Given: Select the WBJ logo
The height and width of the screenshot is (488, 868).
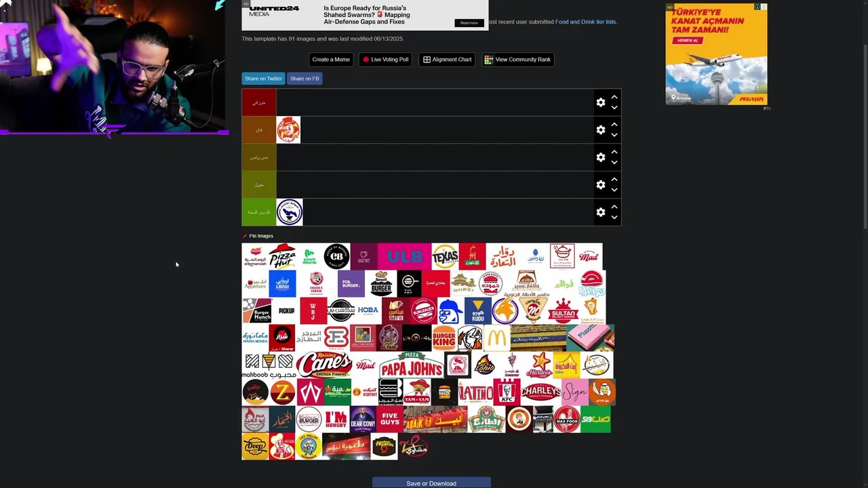Looking at the screenshot, I should click(313, 311).
